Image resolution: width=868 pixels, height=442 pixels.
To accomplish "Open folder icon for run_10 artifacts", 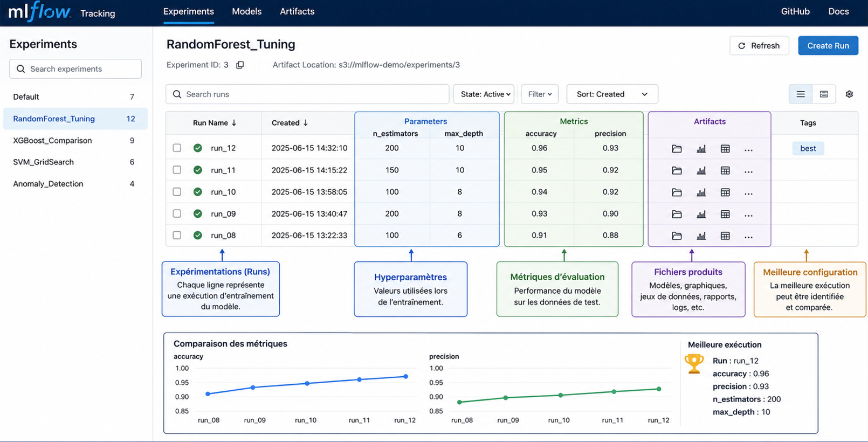I will pos(677,192).
